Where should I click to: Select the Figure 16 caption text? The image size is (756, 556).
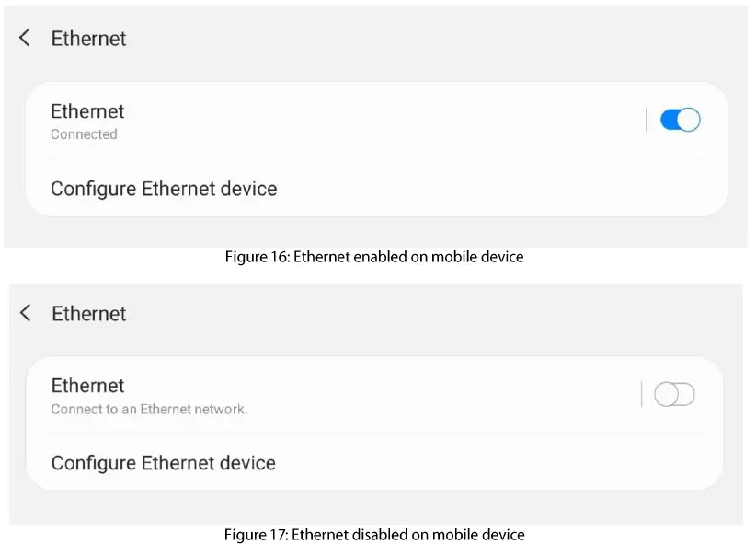click(375, 257)
